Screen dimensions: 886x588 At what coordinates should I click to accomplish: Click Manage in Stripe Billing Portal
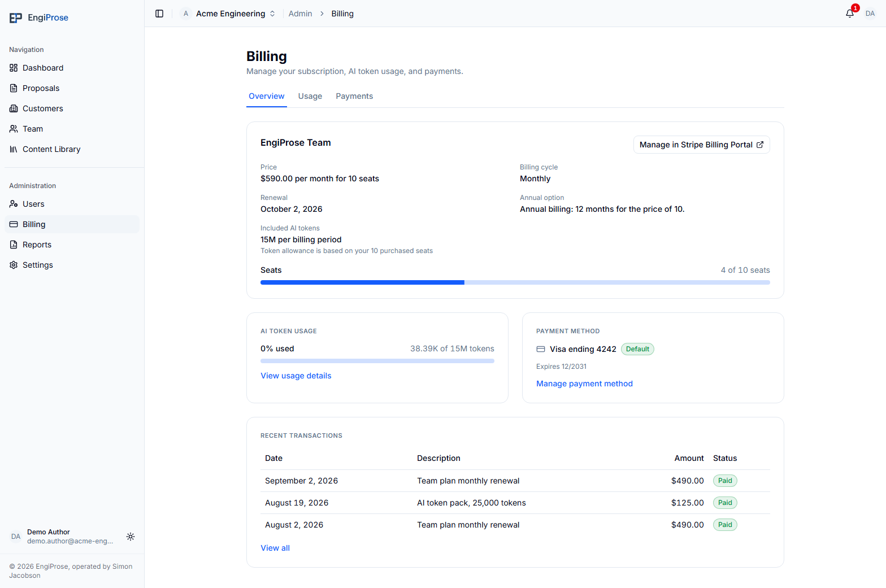pyautogui.click(x=702, y=145)
